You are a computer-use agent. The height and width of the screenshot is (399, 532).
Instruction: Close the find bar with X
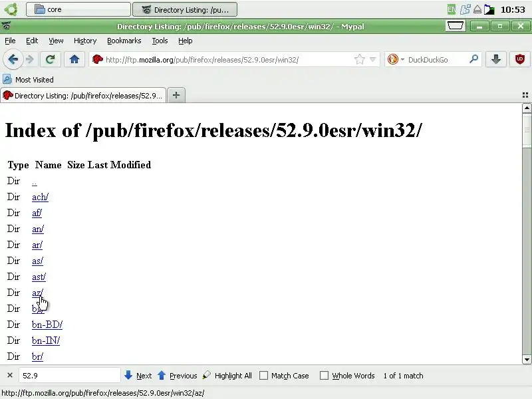pyautogui.click(x=10, y=375)
